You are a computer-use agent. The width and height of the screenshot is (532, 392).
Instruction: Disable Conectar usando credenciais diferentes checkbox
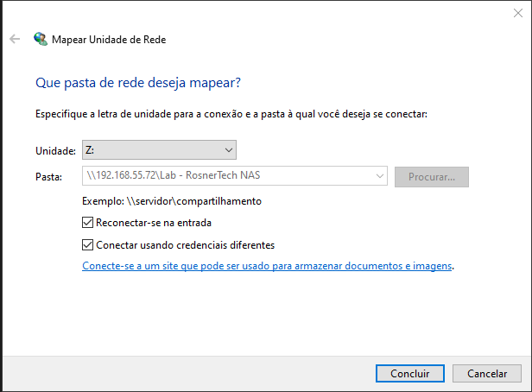87,245
